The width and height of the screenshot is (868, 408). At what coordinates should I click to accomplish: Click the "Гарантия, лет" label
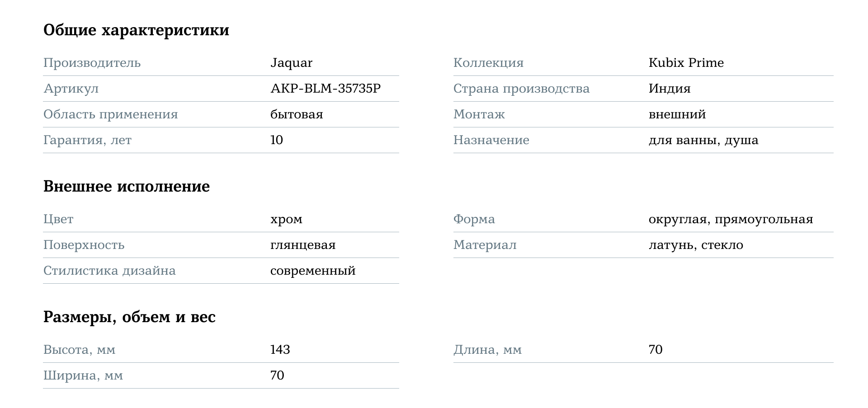click(x=87, y=140)
